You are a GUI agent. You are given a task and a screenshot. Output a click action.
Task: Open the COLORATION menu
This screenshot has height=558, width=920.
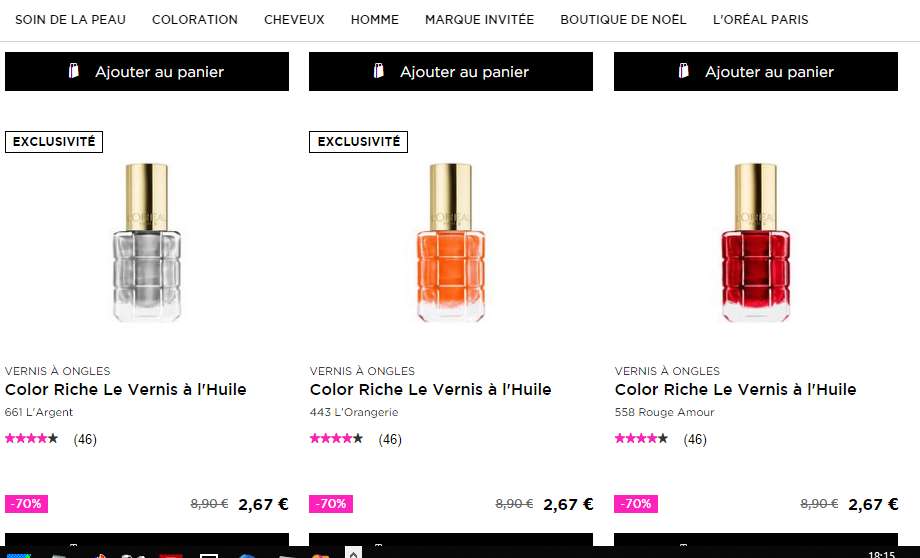195,19
